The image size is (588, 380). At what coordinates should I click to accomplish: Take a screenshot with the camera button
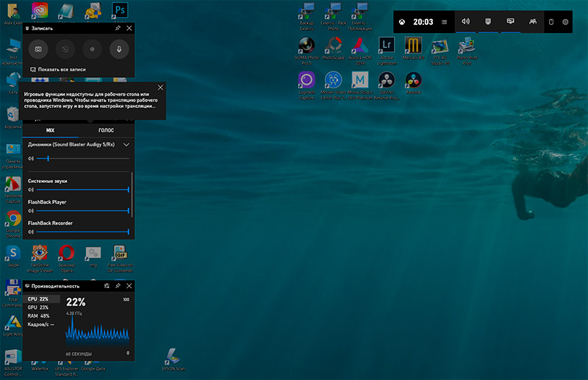click(x=38, y=49)
